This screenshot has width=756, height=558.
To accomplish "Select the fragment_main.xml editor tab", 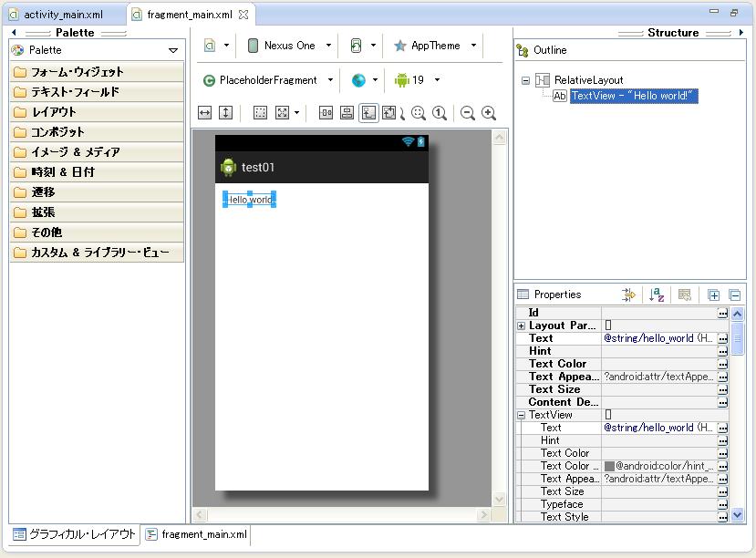I will 190,15.
